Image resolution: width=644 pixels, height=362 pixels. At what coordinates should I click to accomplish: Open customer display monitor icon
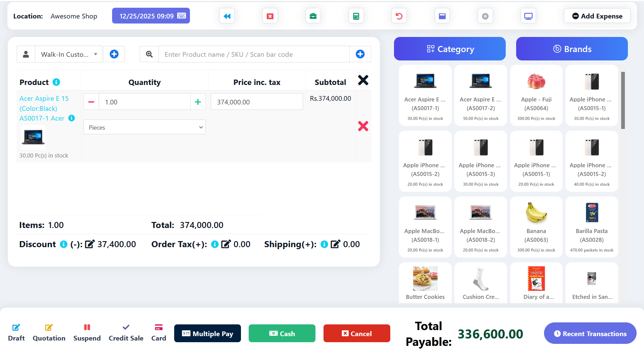[x=528, y=16]
